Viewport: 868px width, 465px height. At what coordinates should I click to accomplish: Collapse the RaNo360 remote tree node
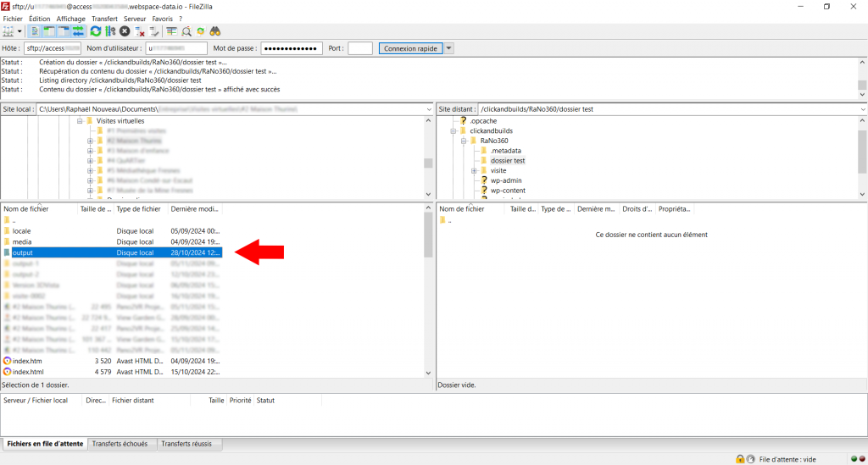pos(463,141)
